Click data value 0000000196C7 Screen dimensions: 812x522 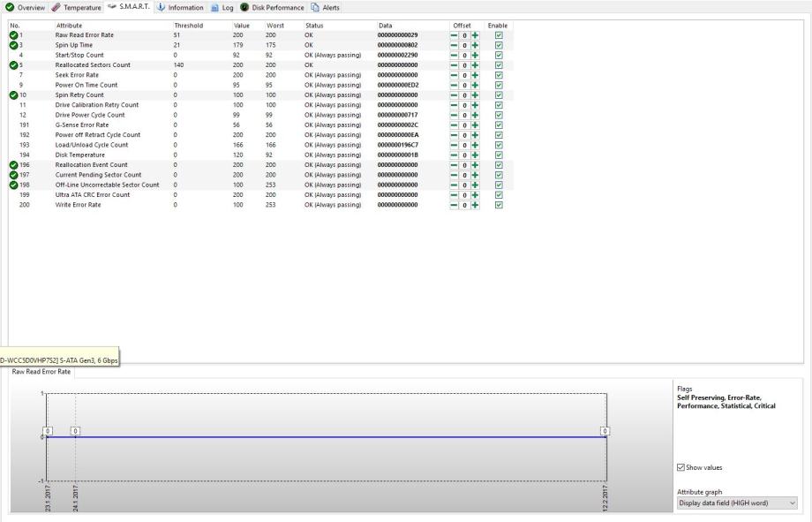point(398,145)
